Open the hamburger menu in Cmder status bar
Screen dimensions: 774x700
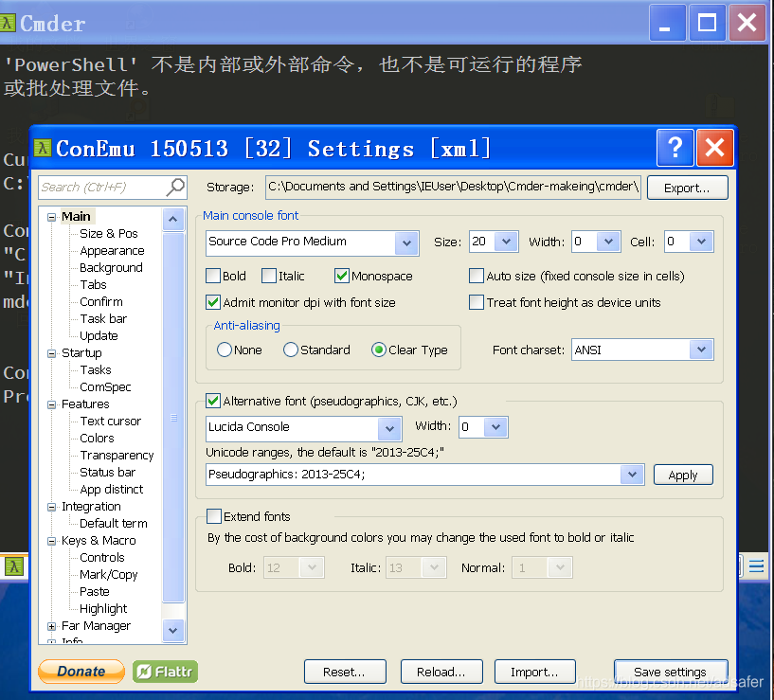coord(756,565)
